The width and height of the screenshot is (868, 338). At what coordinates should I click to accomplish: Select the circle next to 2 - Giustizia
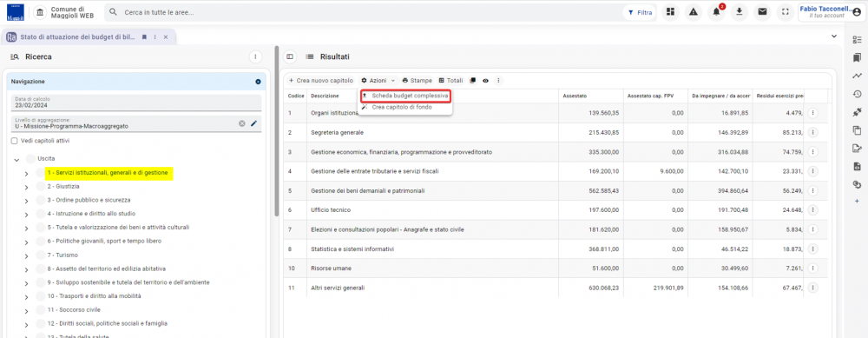tap(41, 187)
